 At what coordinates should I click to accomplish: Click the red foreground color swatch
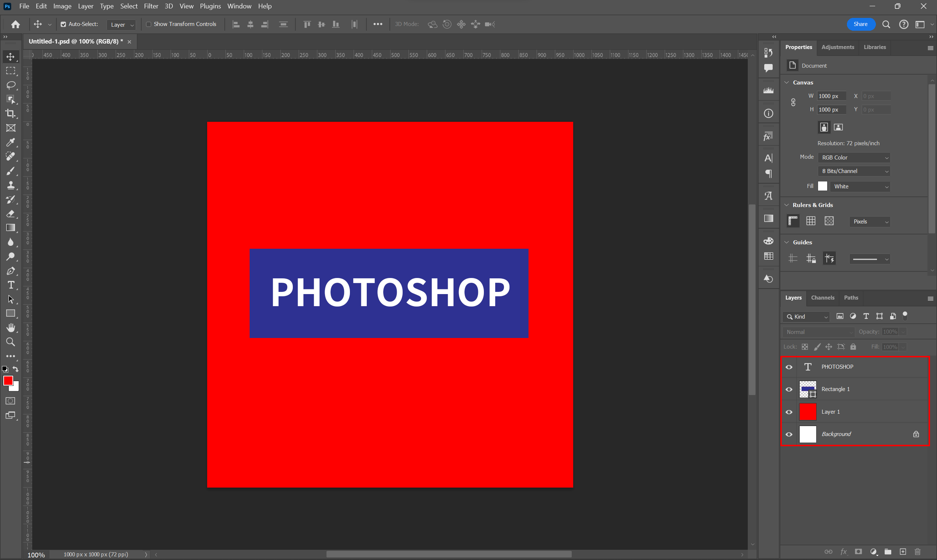coord(8,380)
